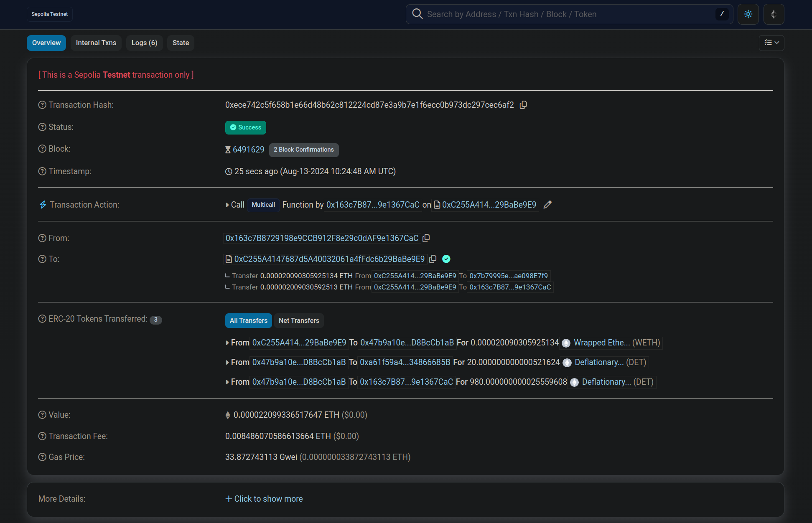Screen dimensions: 812x523
Task: Click the DET token logo in the 980.0000 transfer row
Action: [574, 382]
